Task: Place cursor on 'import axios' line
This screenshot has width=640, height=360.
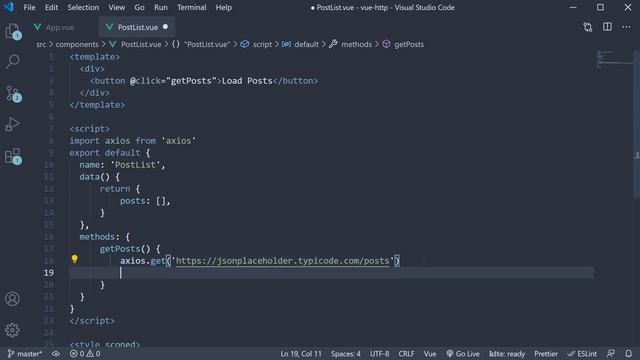Action: [x=132, y=141]
